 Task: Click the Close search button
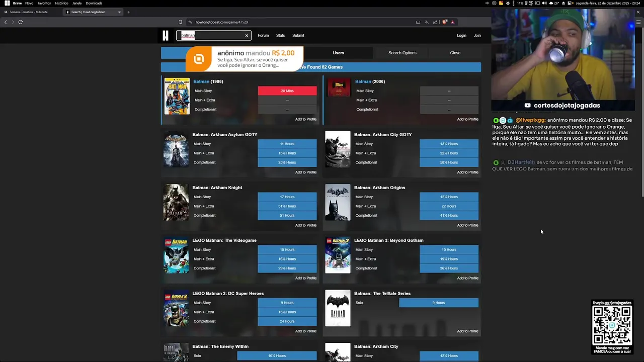click(455, 53)
